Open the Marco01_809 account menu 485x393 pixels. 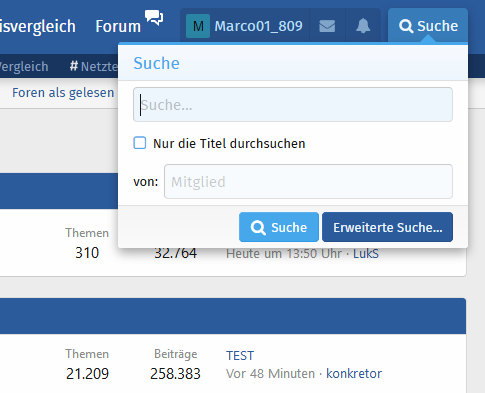pyautogui.click(x=245, y=26)
